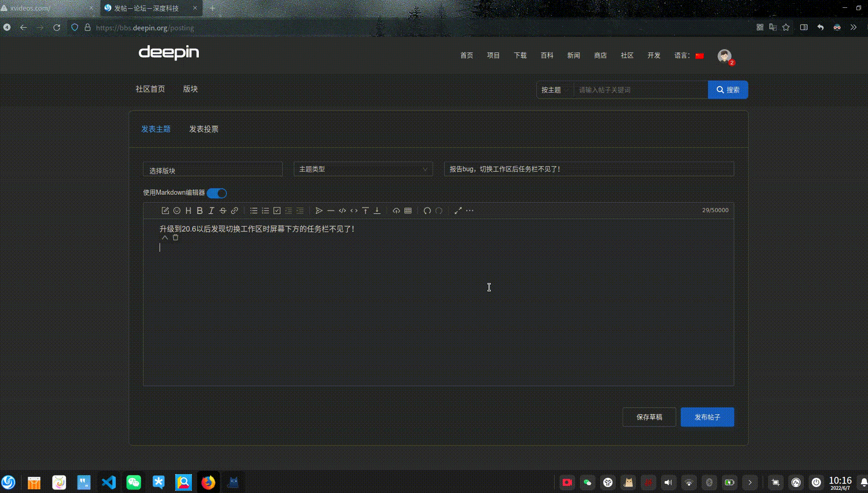
Task: Disable the Markdown editor switch
Action: pos(216,193)
